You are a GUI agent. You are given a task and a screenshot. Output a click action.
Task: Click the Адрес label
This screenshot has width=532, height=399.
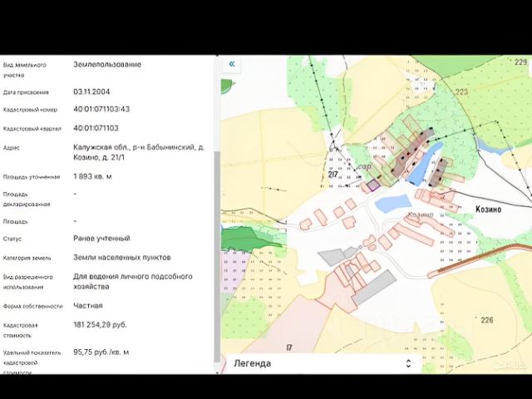tap(11, 148)
